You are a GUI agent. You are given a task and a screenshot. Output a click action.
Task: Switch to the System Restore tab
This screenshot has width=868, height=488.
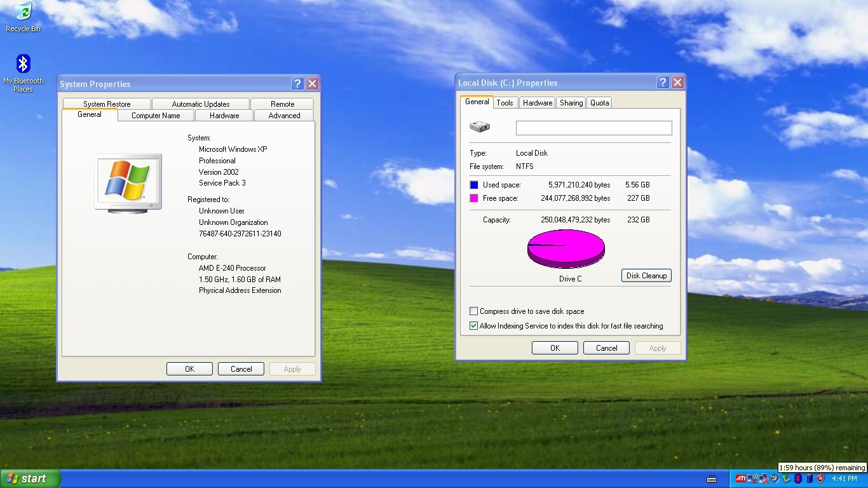107,104
